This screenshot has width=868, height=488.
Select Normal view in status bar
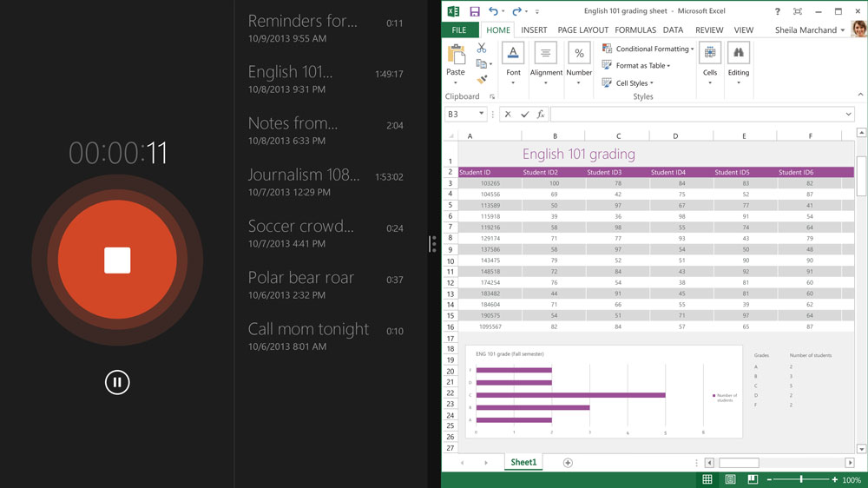[x=707, y=479]
